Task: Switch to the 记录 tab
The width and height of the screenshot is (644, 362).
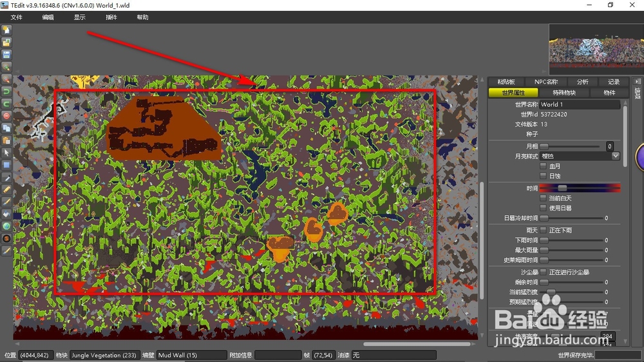Action: click(x=614, y=82)
